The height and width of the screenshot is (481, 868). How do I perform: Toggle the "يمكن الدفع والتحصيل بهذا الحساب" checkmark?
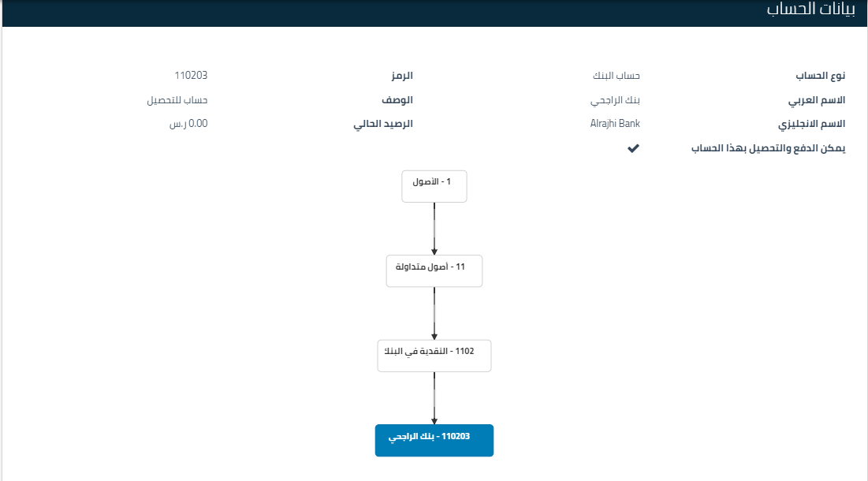[632, 147]
